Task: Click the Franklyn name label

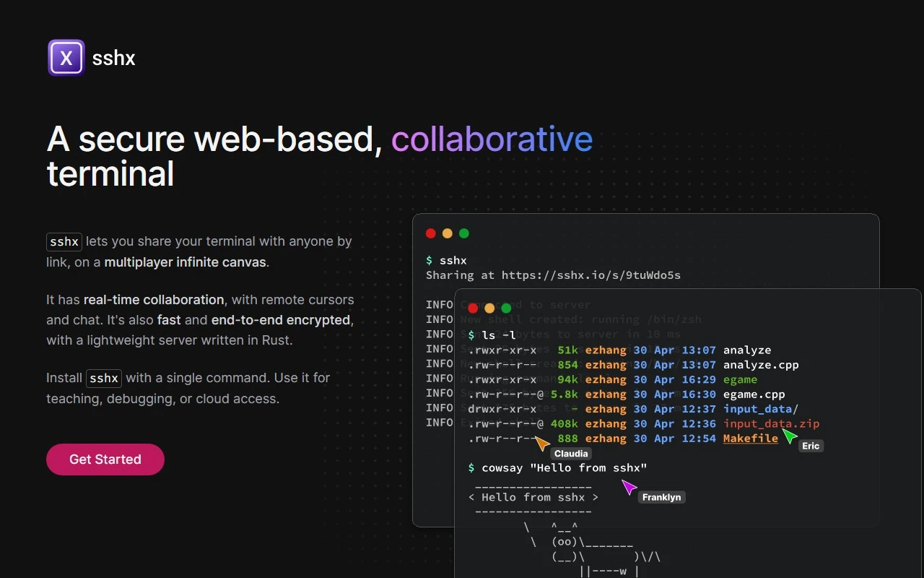Action: click(661, 497)
